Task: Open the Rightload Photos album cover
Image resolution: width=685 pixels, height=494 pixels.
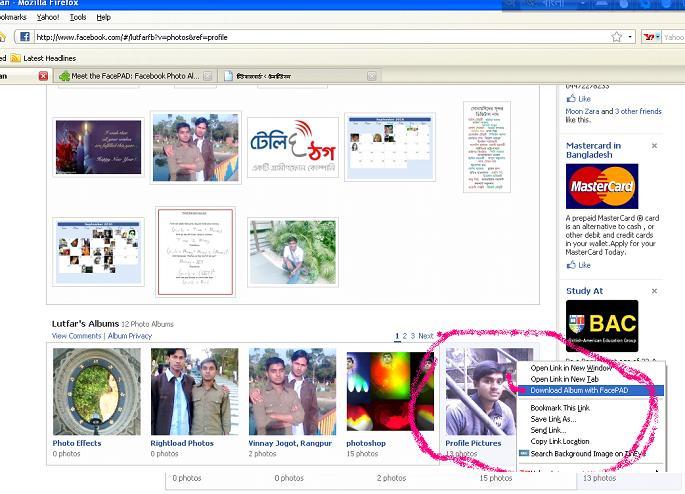Action: [194, 391]
